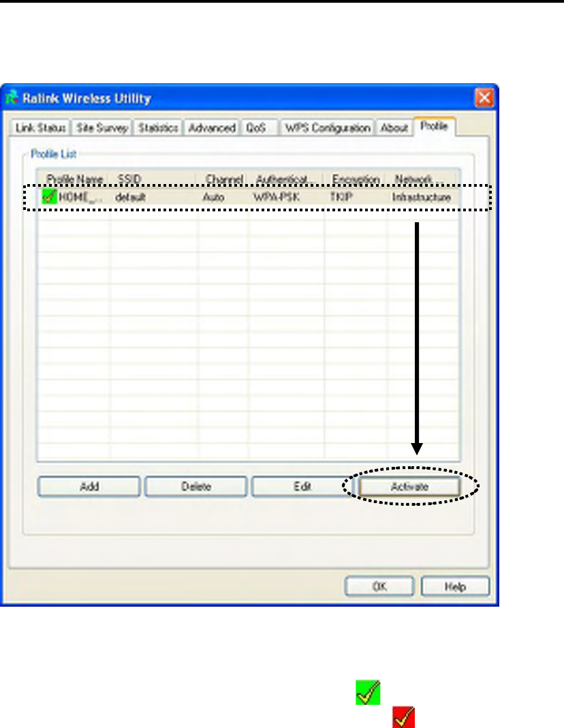Select the 'default' SSID cell
This screenshot has height=728, width=564.
pos(130,197)
